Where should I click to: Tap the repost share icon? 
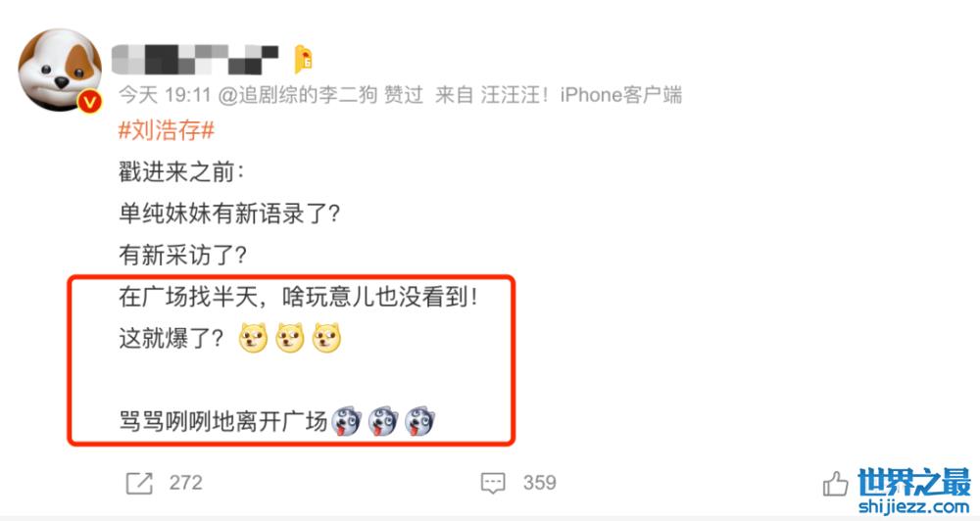tap(139, 483)
